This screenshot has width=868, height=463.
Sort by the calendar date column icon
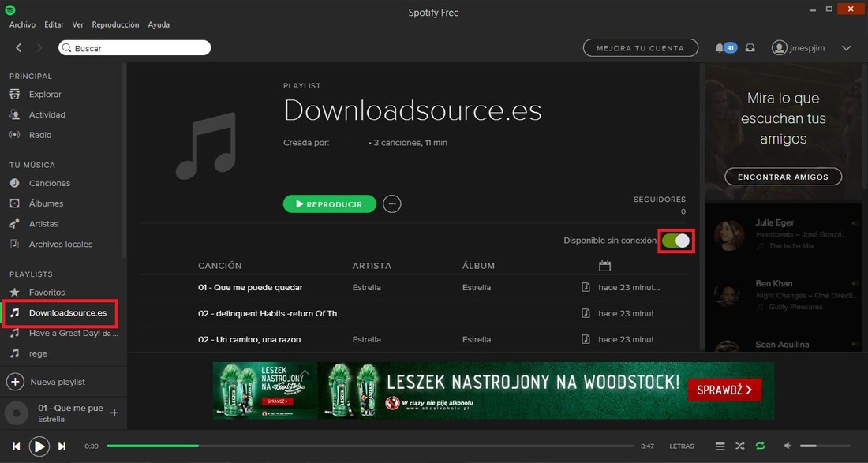tap(604, 266)
